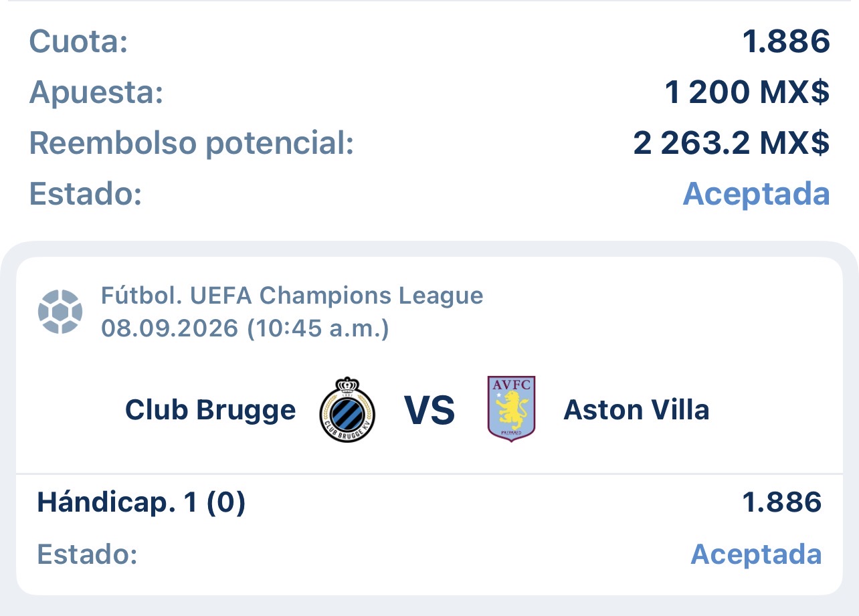Click the VS text between teams
This screenshot has width=859, height=616.
click(429, 411)
